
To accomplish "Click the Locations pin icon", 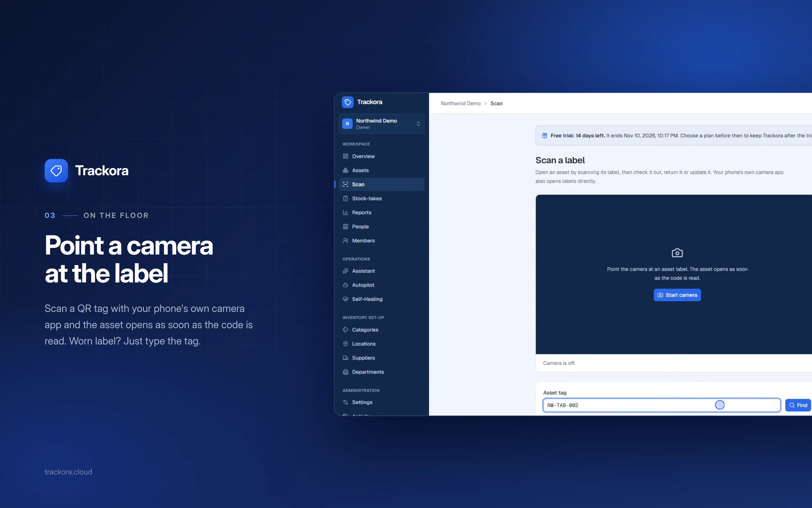I will [x=345, y=344].
